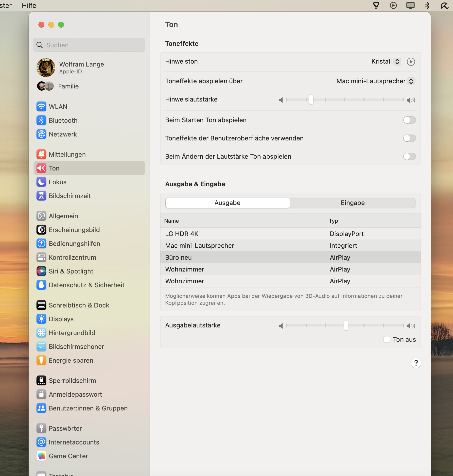Select Ton in the sidebar
This screenshot has width=453, height=476.
89,168
